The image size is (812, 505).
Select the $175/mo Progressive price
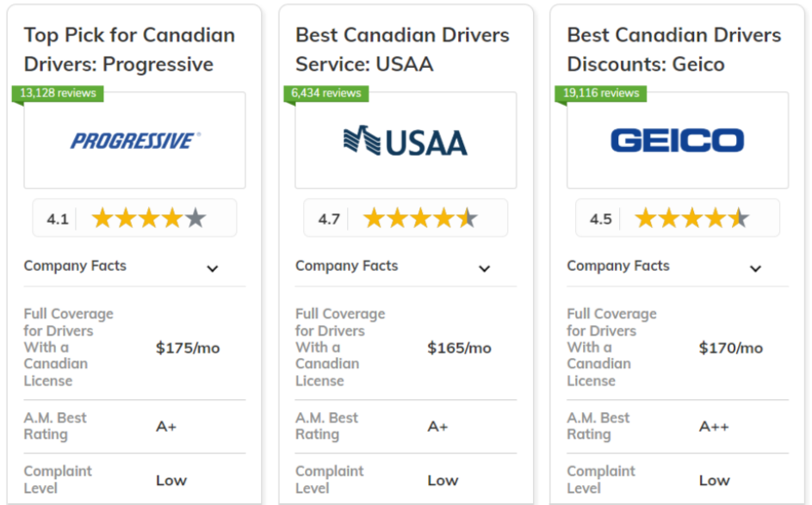pyautogui.click(x=188, y=348)
